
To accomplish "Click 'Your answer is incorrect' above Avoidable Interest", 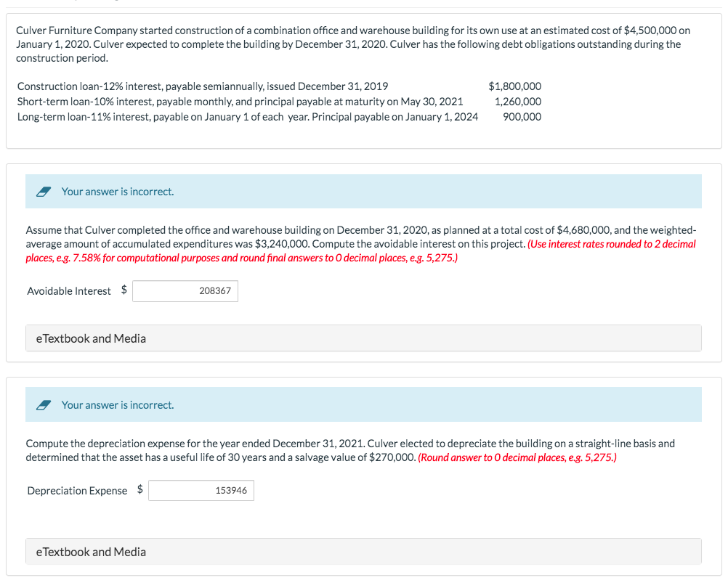I will pyautogui.click(x=118, y=192).
